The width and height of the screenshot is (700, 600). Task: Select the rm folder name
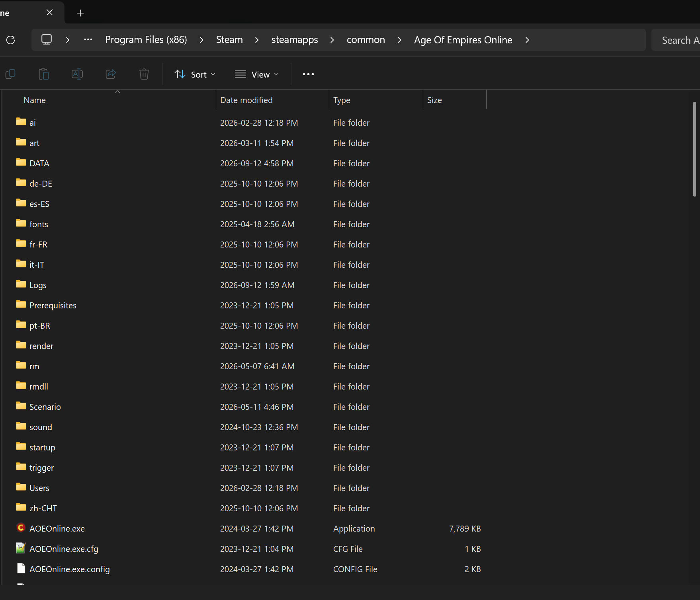34,366
